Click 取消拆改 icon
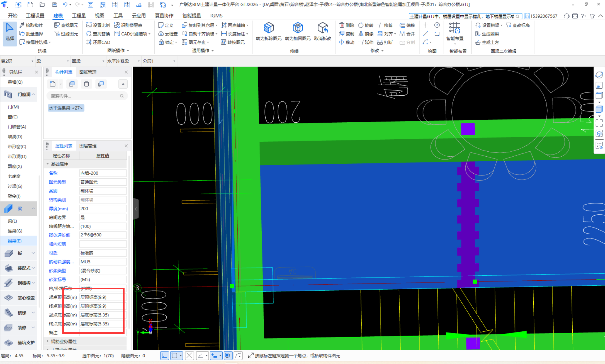This screenshot has width=605, height=364. [x=323, y=31]
